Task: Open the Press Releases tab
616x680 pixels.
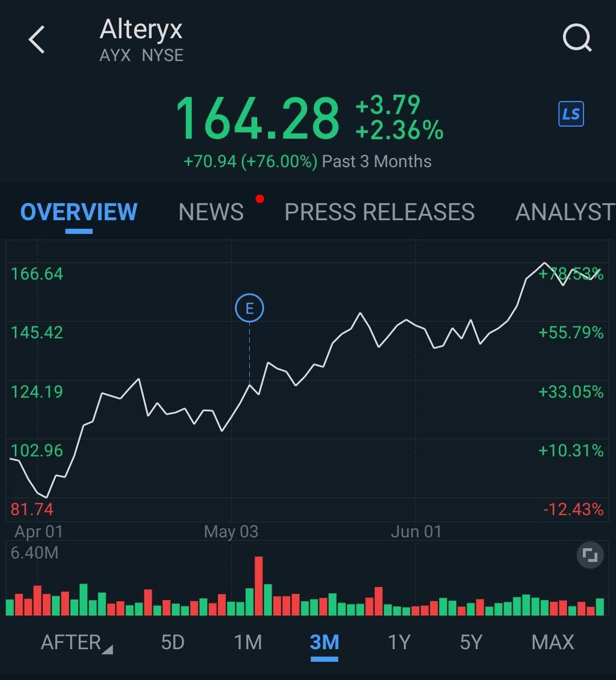Action: click(379, 212)
